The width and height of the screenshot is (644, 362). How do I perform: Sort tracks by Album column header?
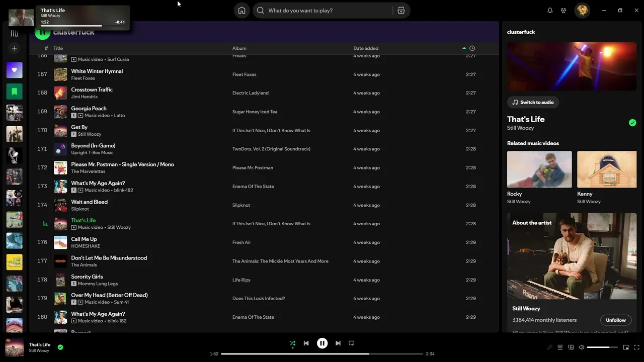pyautogui.click(x=239, y=48)
